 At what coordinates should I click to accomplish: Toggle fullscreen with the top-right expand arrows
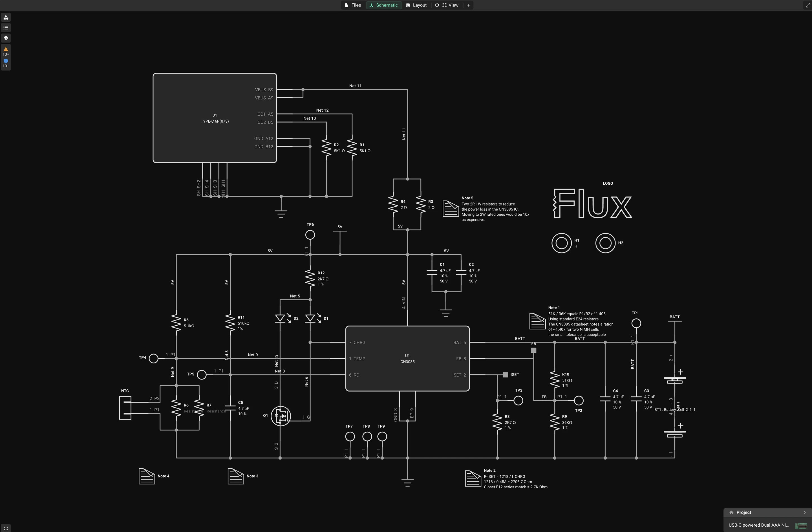808,5
